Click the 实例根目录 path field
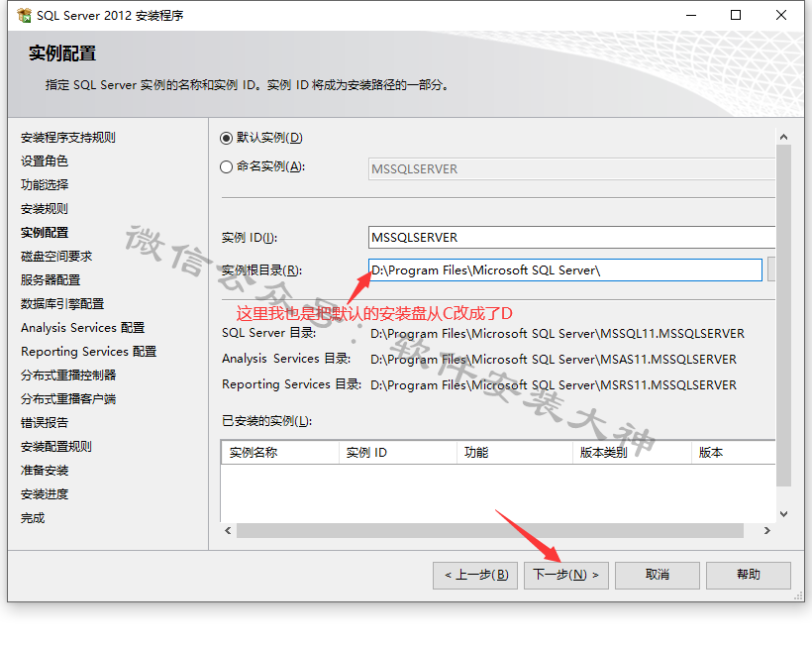Viewport: 812px width, 646px height. 565,269
